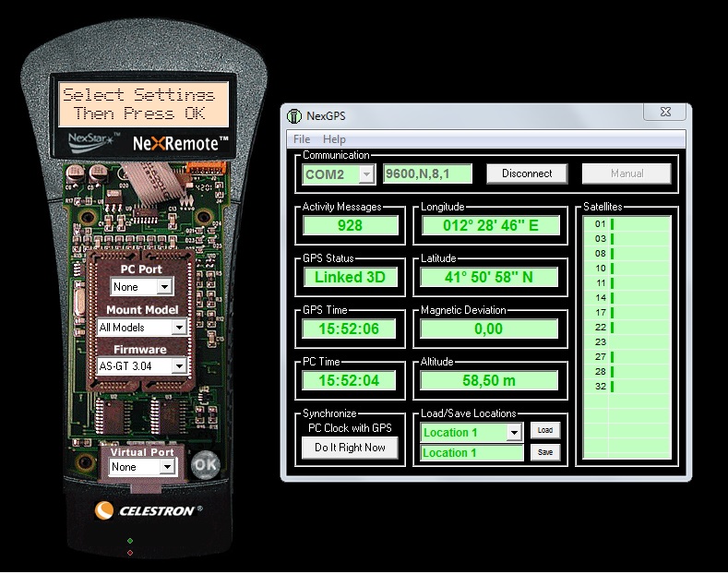
Task: Select satellite 22 row
Action: [627, 328]
